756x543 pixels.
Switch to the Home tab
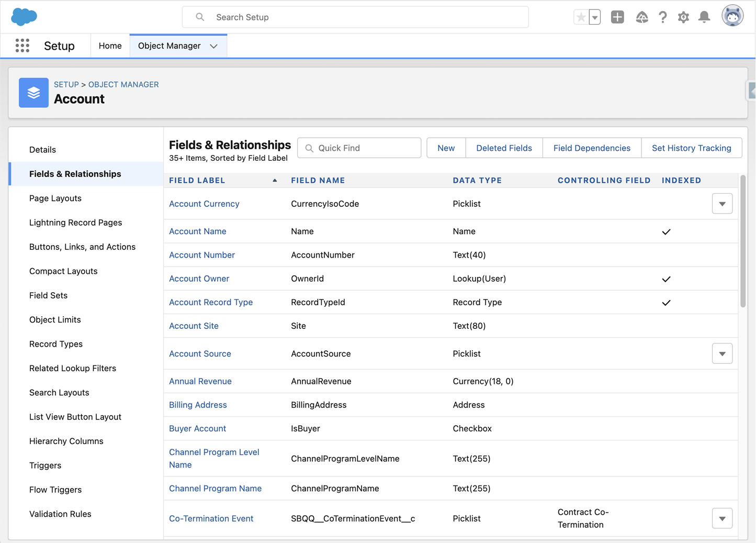tap(110, 46)
